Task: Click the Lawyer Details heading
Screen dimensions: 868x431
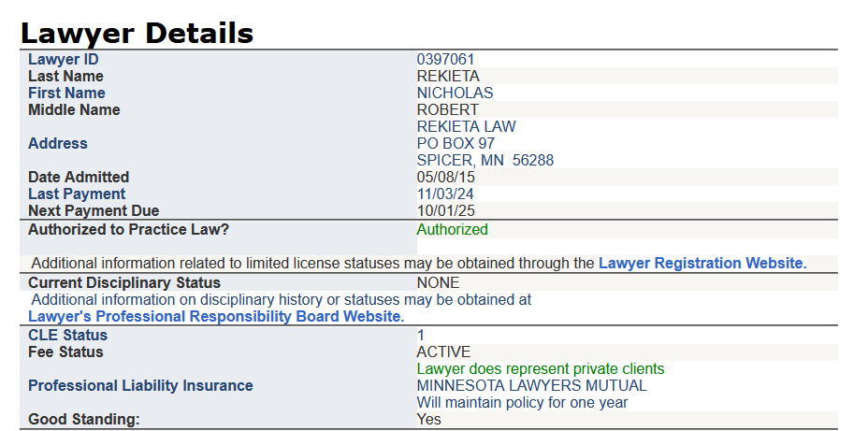Action: (137, 34)
